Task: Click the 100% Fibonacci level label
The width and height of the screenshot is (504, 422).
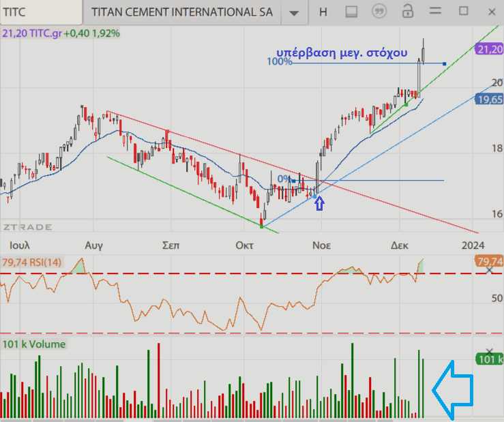Action: [x=280, y=61]
